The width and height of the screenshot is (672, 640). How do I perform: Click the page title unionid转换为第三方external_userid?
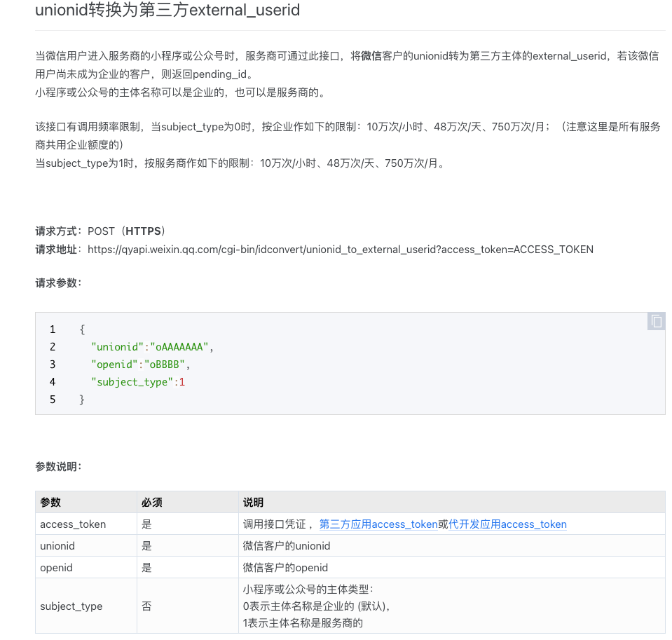[x=167, y=11]
